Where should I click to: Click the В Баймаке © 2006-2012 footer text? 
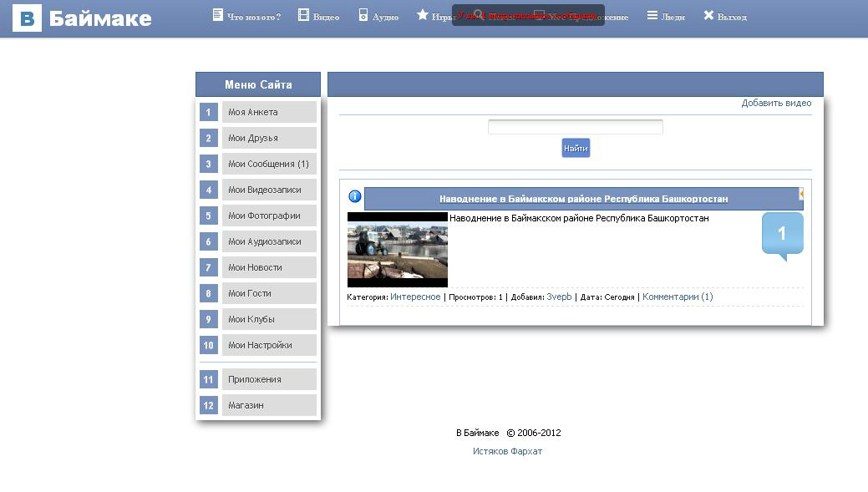pyautogui.click(x=508, y=433)
